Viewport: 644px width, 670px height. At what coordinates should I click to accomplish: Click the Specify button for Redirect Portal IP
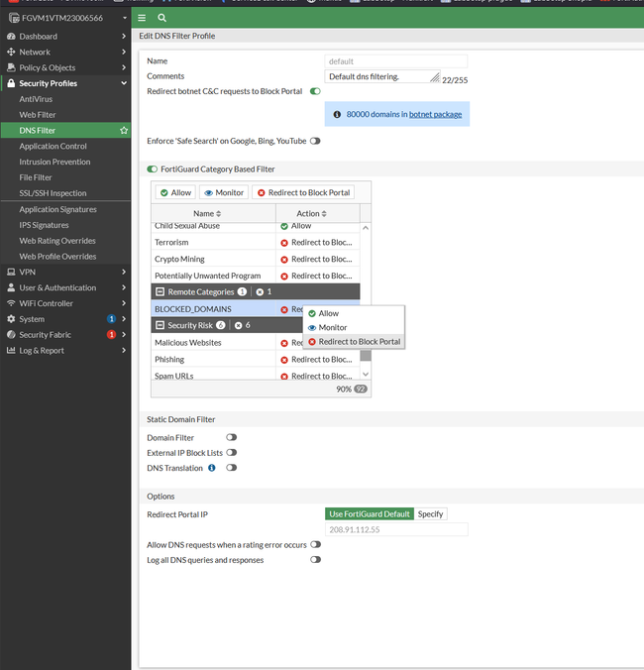pos(430,514)
